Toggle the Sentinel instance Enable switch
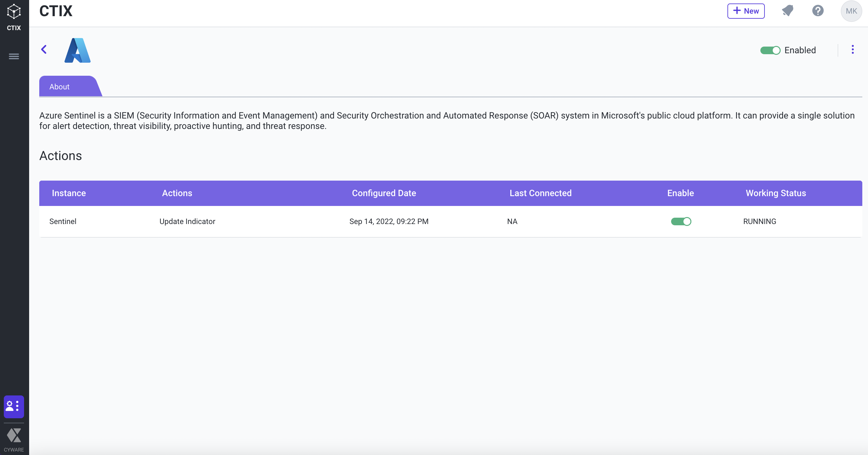 tap(681, 221)
